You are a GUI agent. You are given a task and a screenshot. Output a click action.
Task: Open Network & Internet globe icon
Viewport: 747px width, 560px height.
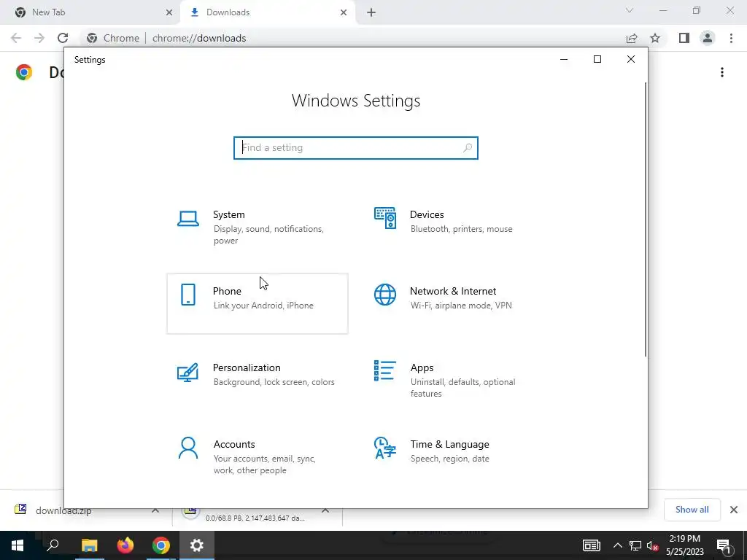[385, 295]
